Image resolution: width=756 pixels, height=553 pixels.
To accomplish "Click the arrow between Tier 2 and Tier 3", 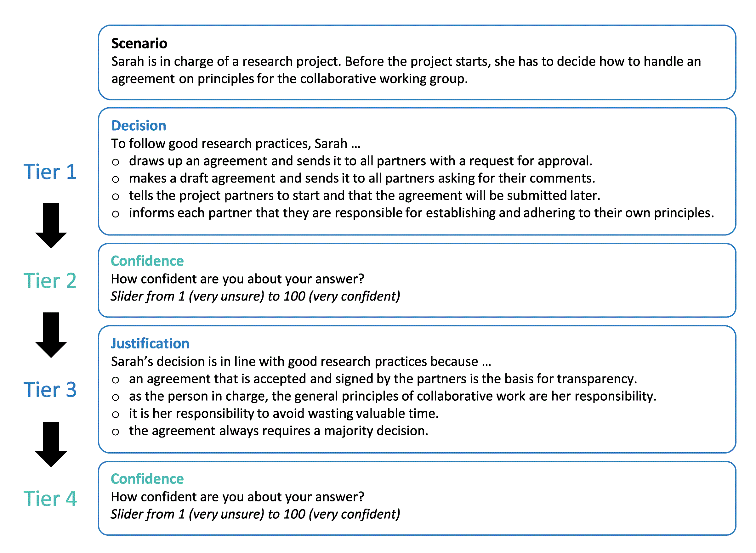I will pos(51,335).
